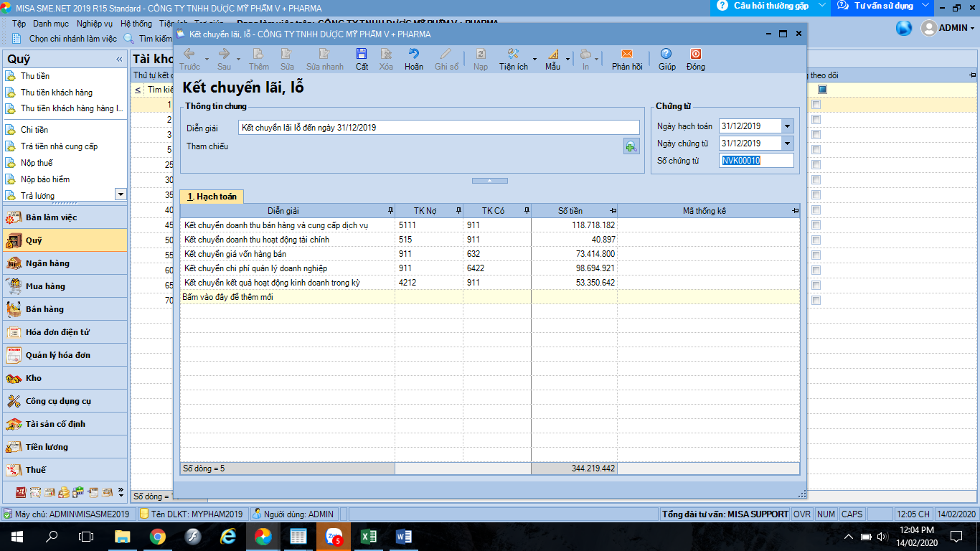Open Ngày hạch toán date dropdown

pos(788,126)
